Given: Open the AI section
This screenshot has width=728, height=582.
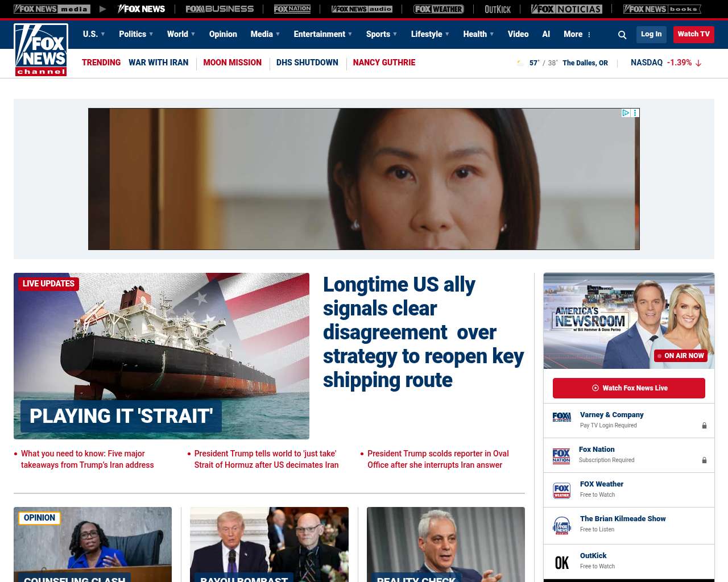Looking at the screenshot, I should point(546,34).
